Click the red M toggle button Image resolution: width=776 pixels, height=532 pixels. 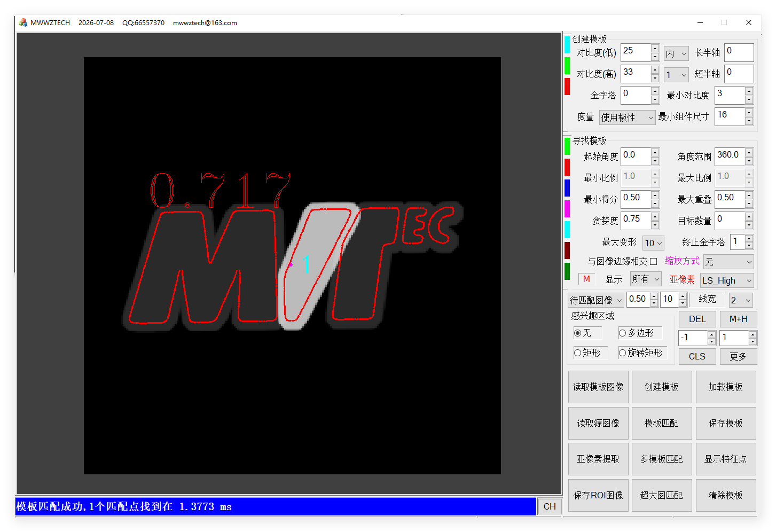click(586, 279)
